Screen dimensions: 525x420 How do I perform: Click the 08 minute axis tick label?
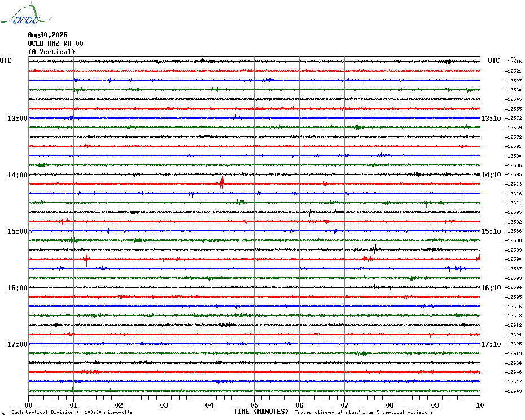[x=390, y=405]
